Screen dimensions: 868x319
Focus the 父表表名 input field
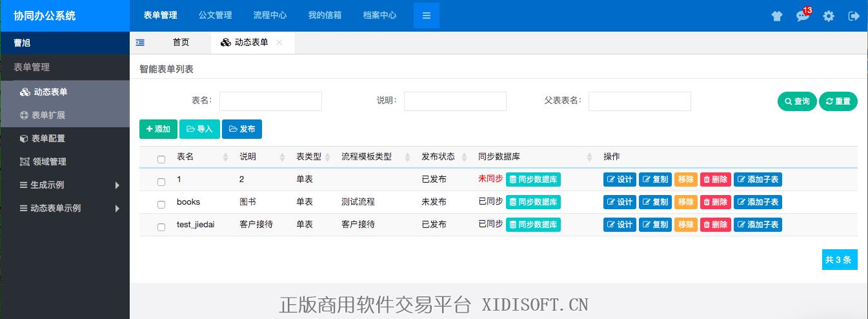[x=640, y=101]
